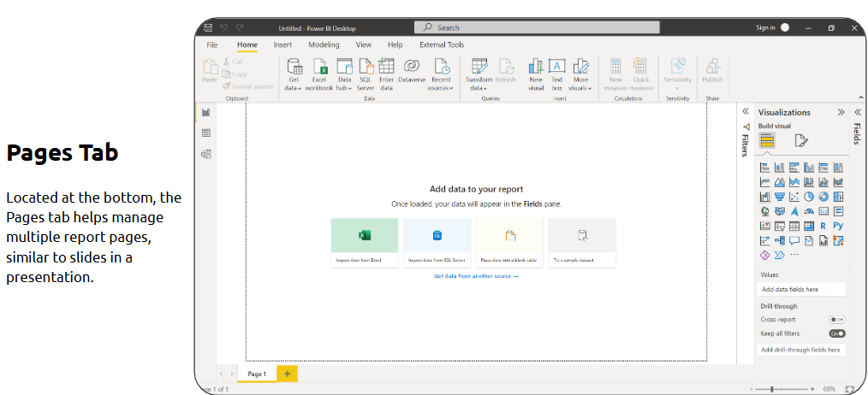Viewport: 868px width, 395px height.
Task: Switch to Modeling ribbon tab
Action: click(x=324, y=44)
